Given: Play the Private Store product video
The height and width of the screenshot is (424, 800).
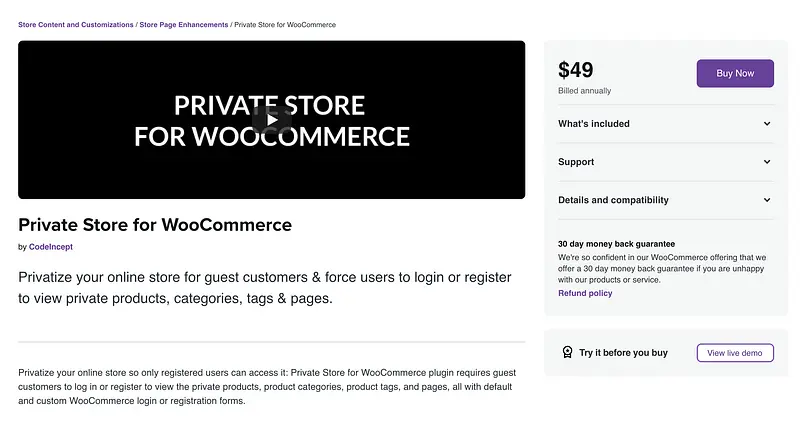Looking at the screenshot, I should point(271,121).
